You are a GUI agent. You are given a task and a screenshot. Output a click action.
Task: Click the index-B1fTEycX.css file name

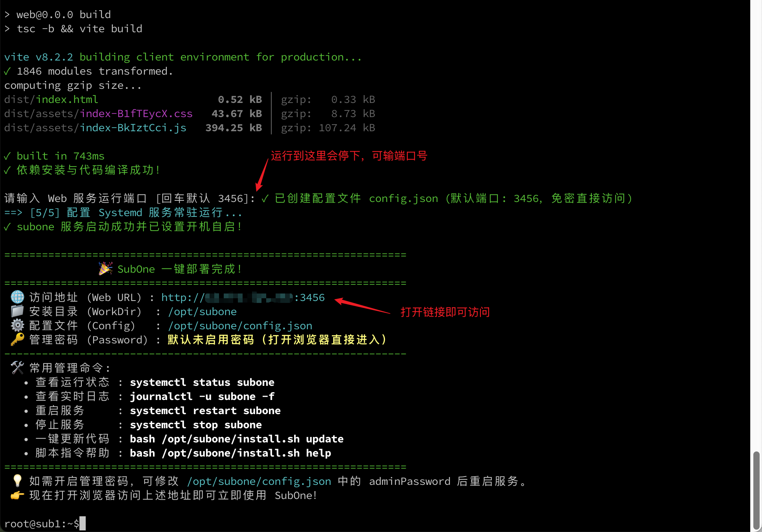(x=136, y=114)
